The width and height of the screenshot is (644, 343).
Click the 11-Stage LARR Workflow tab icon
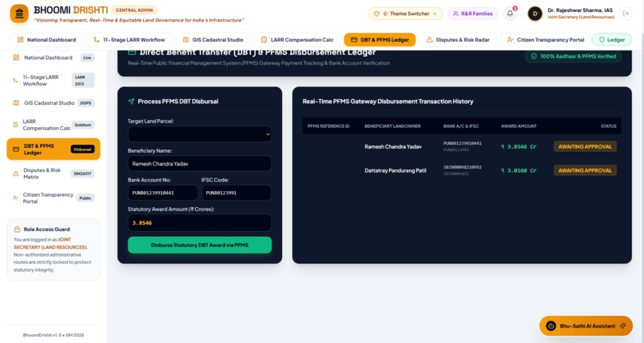pyautogui.click(x=96, y=40)
